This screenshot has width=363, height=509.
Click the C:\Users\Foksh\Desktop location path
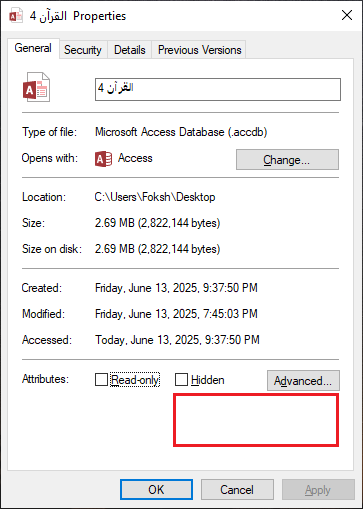click(155, 197)
